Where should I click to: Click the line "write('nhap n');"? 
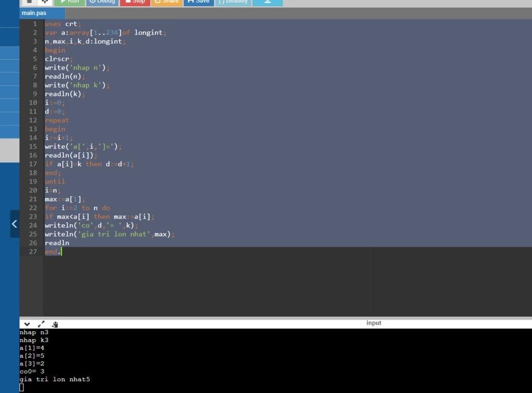pyautogui.click(x=77, y=67)
